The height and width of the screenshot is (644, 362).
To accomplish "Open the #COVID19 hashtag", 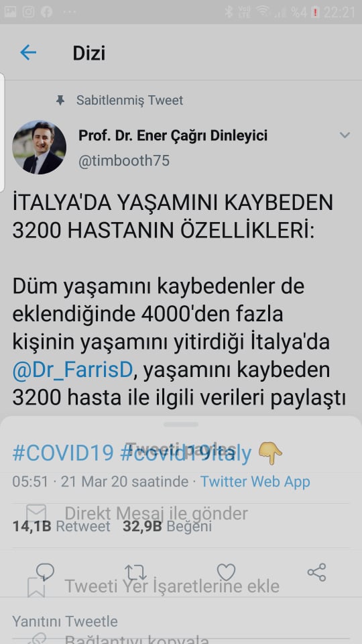I will [x=63, y=453].
